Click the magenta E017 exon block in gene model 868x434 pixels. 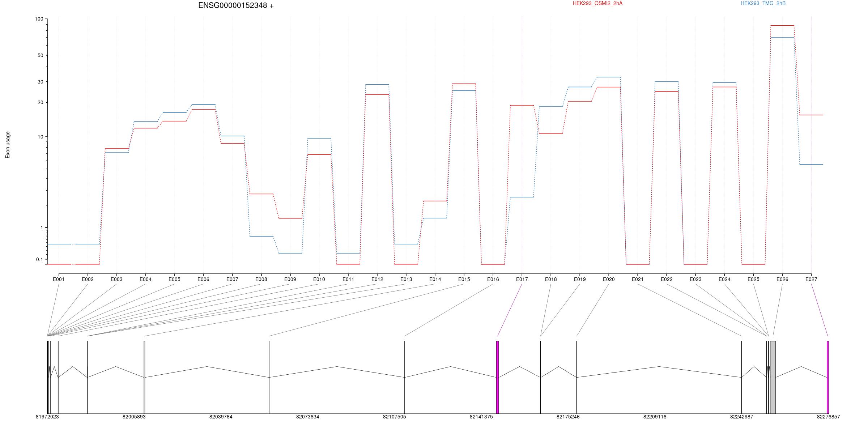497,377
